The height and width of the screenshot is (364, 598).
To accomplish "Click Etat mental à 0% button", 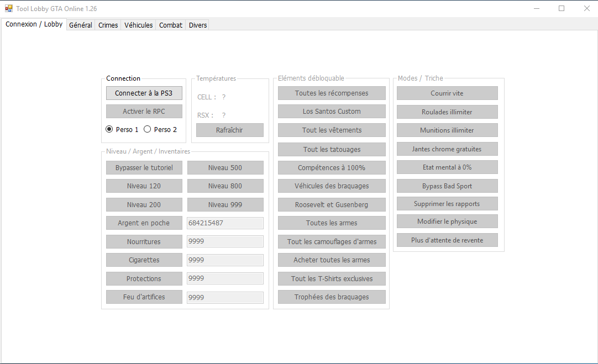I will pyautogui.click(x=447, y=167).
